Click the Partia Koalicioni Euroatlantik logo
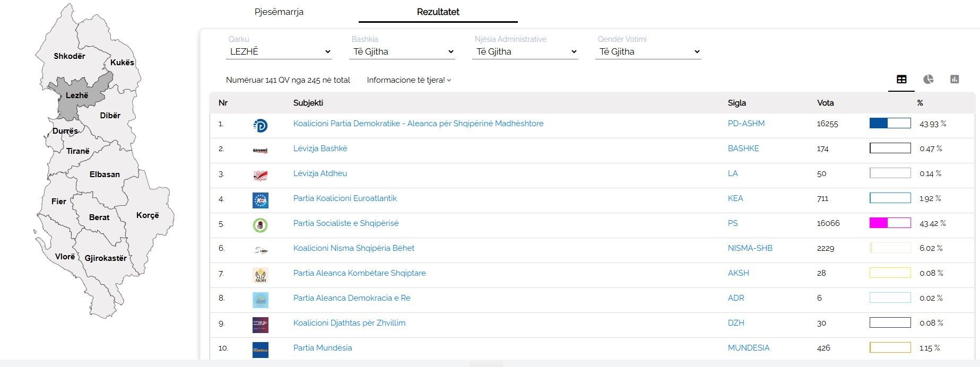Image resolution: width=980 pixels, height=367 pixels. 260,200
